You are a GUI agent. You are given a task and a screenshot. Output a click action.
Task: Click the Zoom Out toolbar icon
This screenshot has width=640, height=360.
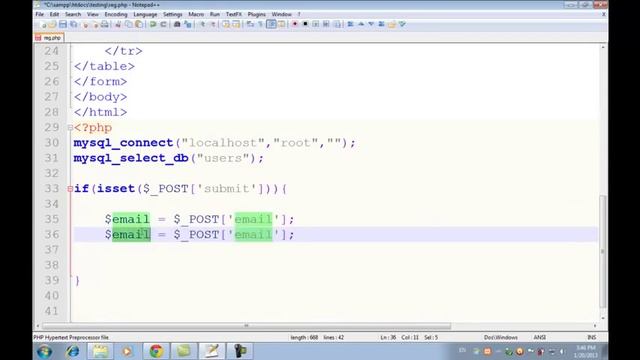pos(213,24)
